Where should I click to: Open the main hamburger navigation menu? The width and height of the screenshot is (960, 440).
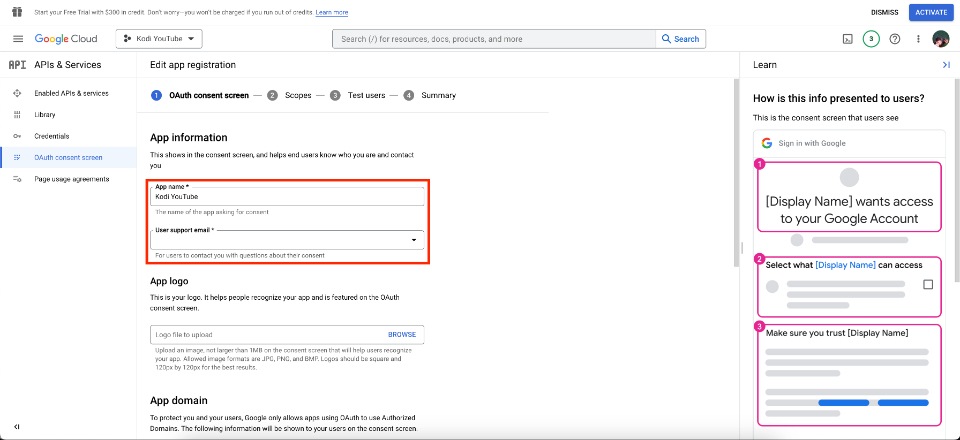18,39
